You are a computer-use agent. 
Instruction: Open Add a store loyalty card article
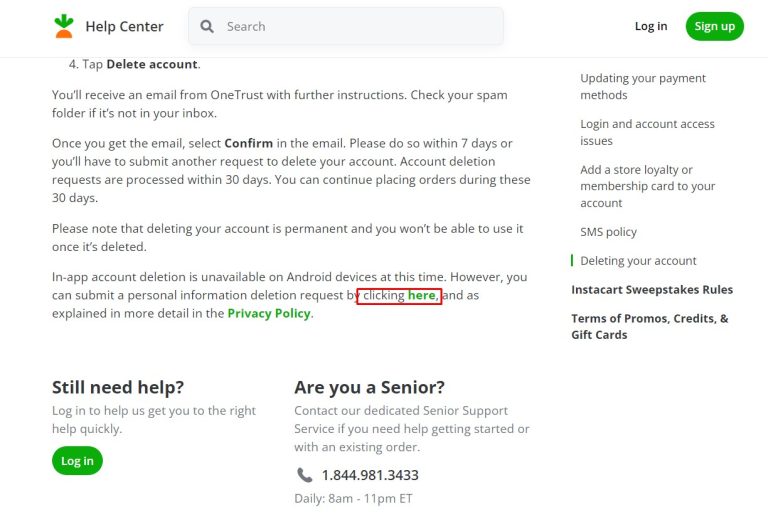pyautogui.click(x=648, y=186)
